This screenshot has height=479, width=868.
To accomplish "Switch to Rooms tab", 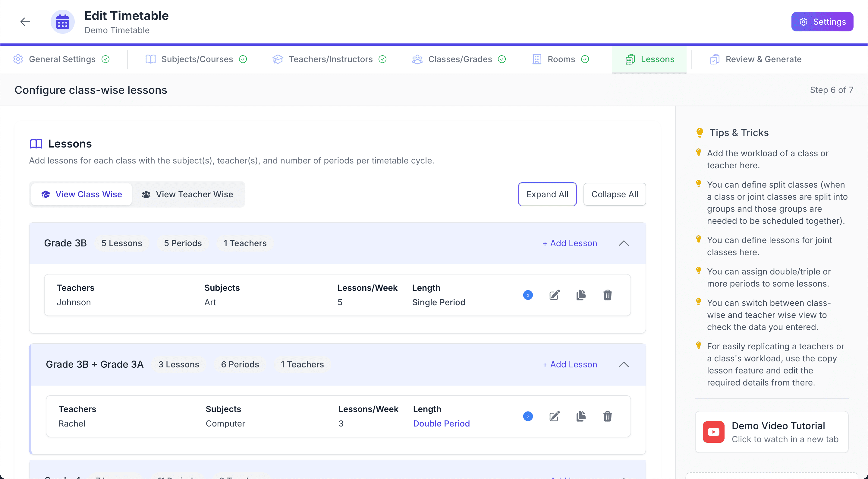I will click(x=560, y=59).
